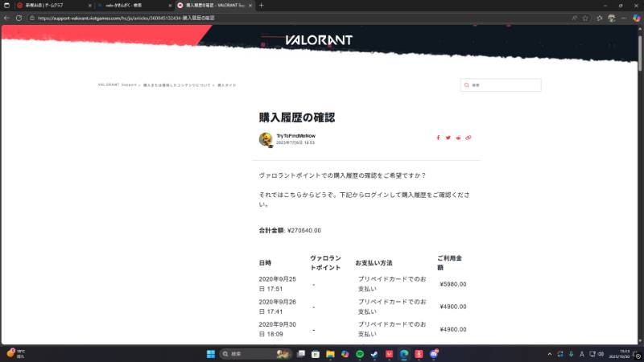The image size is (644, 362).
Task: Close the first browser tab
Action: [x=90, y=6]
